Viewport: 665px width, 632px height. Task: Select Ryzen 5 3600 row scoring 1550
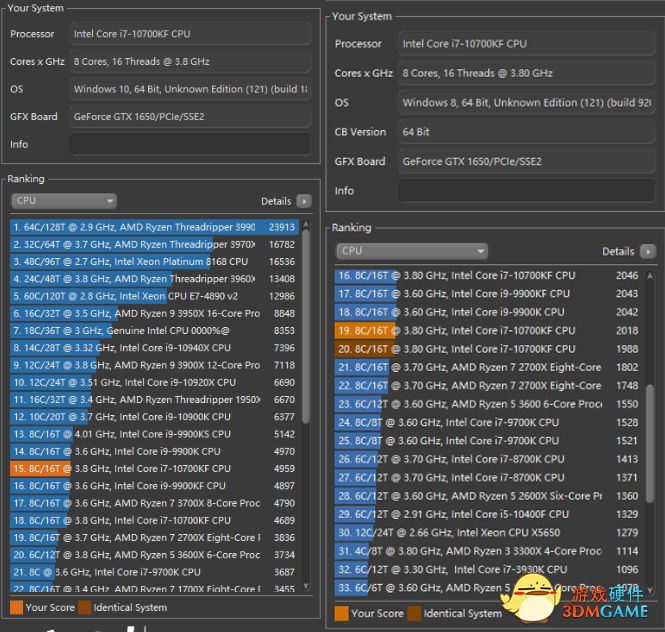click(x=488, y=404)
